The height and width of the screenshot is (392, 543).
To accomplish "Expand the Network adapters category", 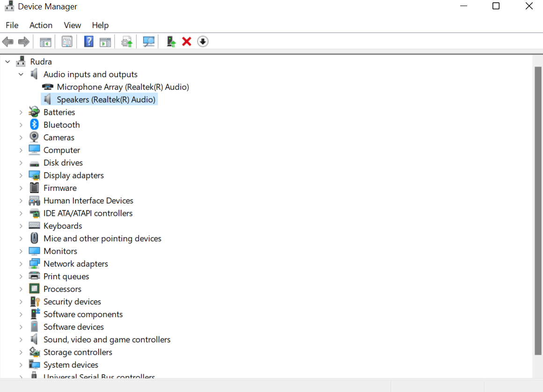I will pyautogui.click(x=21, y=263).
